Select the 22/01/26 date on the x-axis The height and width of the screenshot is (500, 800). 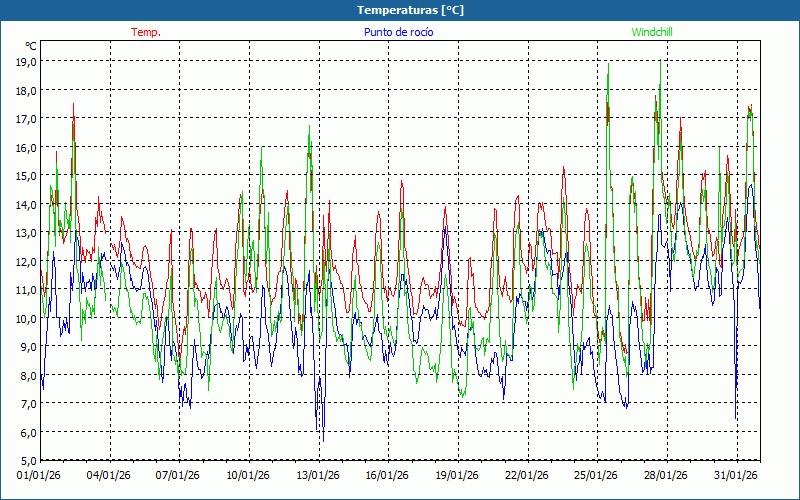click(526, 475)
